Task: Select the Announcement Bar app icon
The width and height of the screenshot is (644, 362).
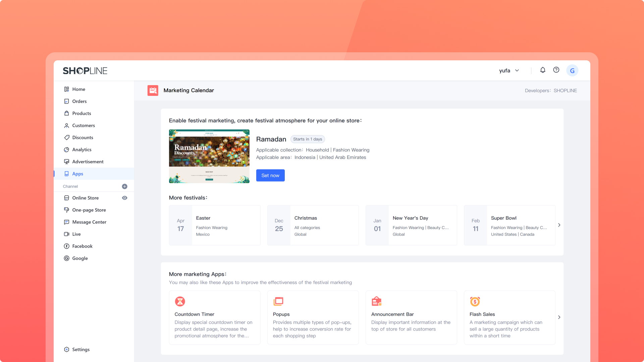Action: pos(376,301)
